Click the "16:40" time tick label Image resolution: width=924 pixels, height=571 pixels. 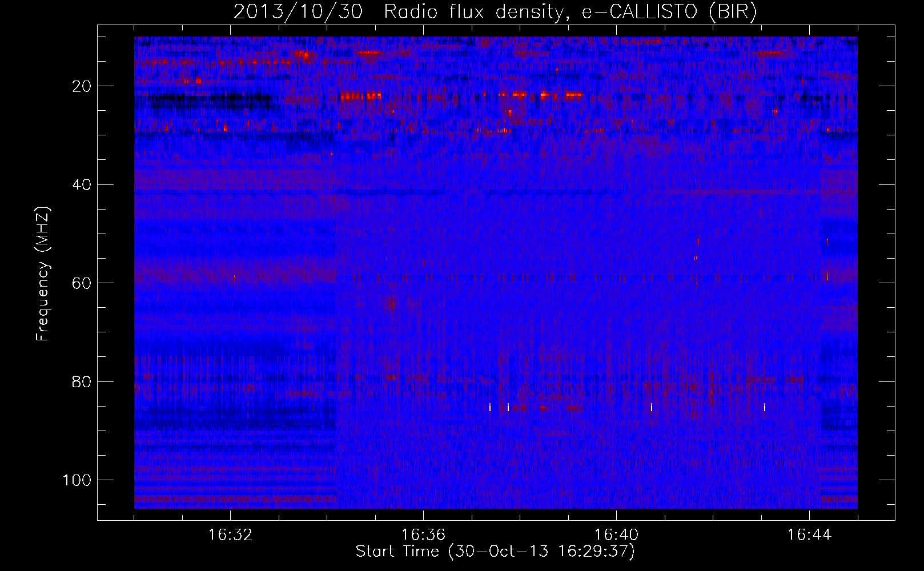[616, 535]
